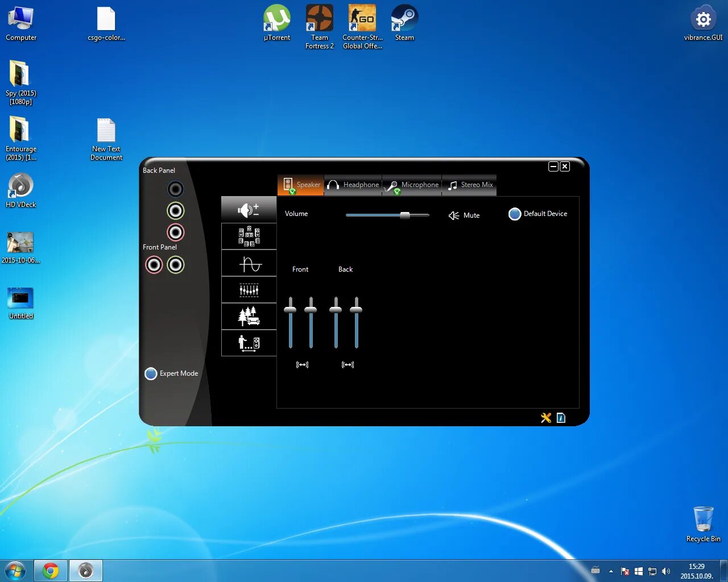Open the Volume Control section in sidebar

click(x=249, y=210)
